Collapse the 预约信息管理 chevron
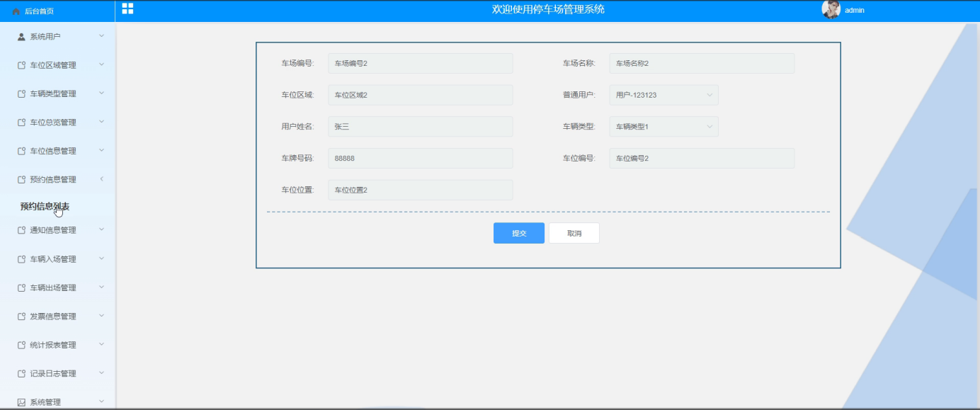This screenshot has width=980, height=410. (x=101, y=179)
